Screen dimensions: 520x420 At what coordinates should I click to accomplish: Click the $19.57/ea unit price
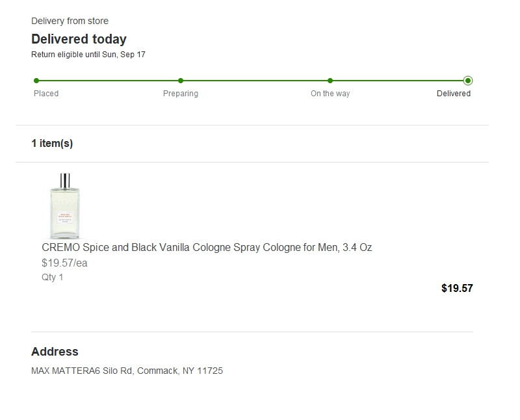(x=64, y=263)
